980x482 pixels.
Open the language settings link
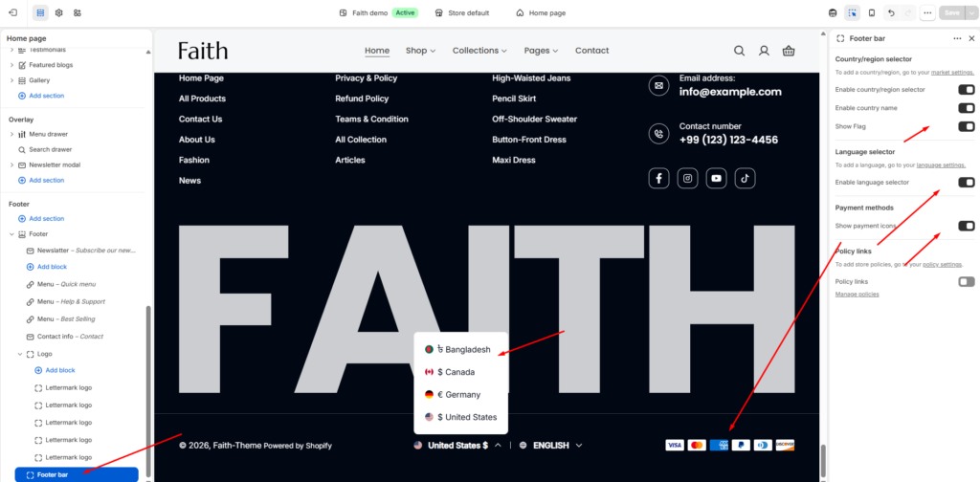(x=941, y=165)
